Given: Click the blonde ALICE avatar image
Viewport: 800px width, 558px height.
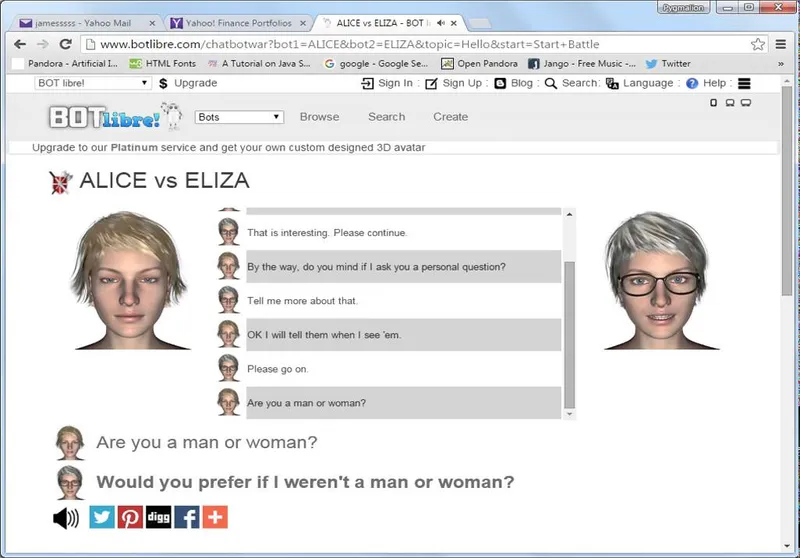Looking at the screenshot, I should point(131,281).
